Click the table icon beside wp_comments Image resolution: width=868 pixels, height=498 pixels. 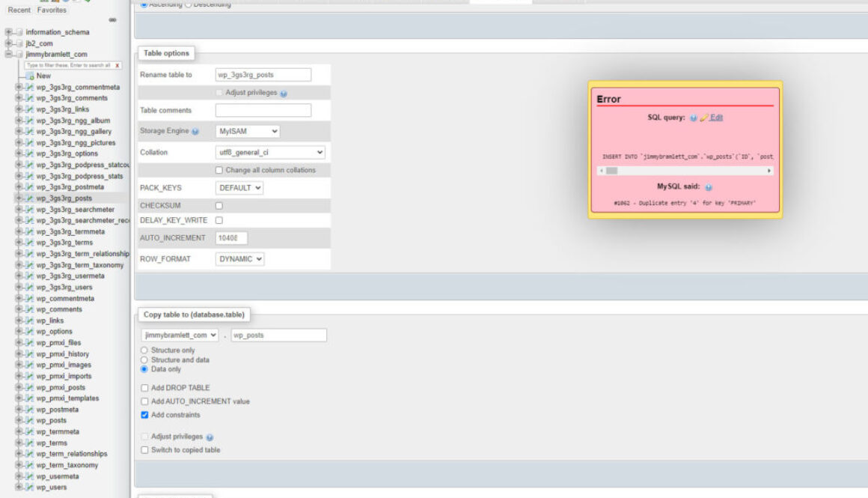(x=30, y=309)
